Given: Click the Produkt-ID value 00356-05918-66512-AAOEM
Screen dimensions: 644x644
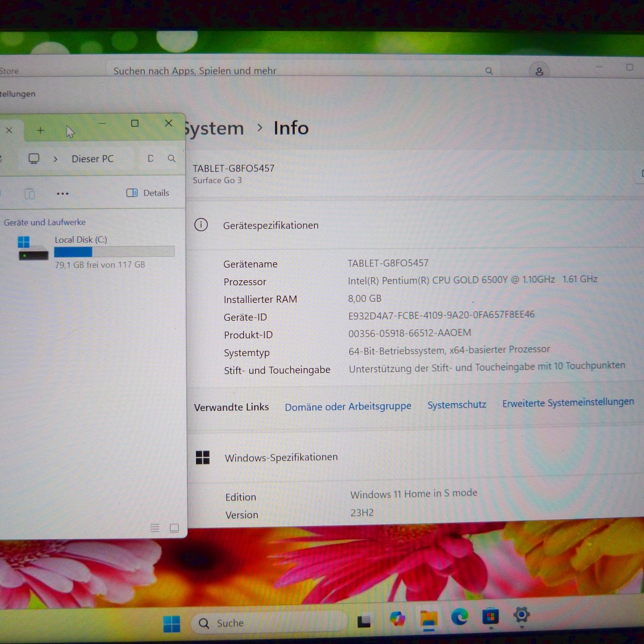Looking at the screenshot, I should tap(410, 333).
